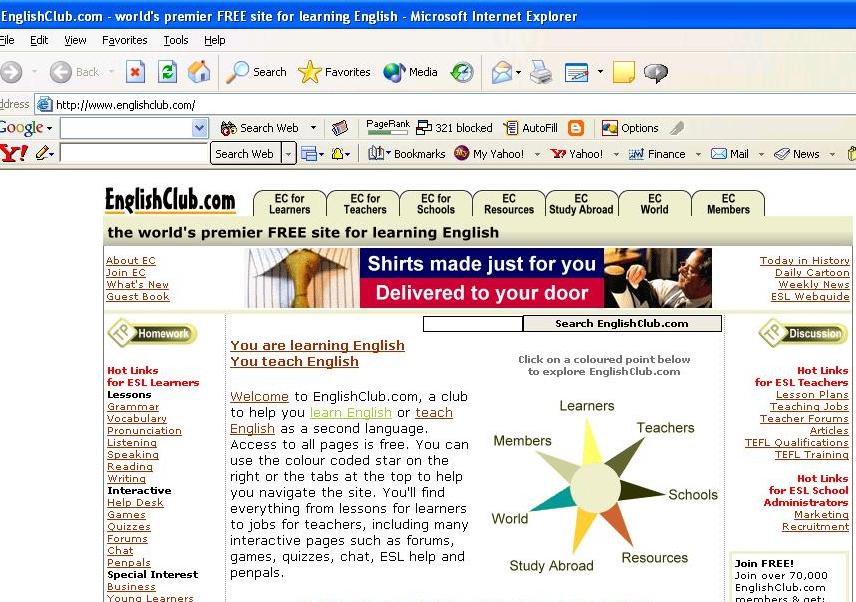856x602 pixels.
Task: Click the Print icon
Action: [541, 72]
